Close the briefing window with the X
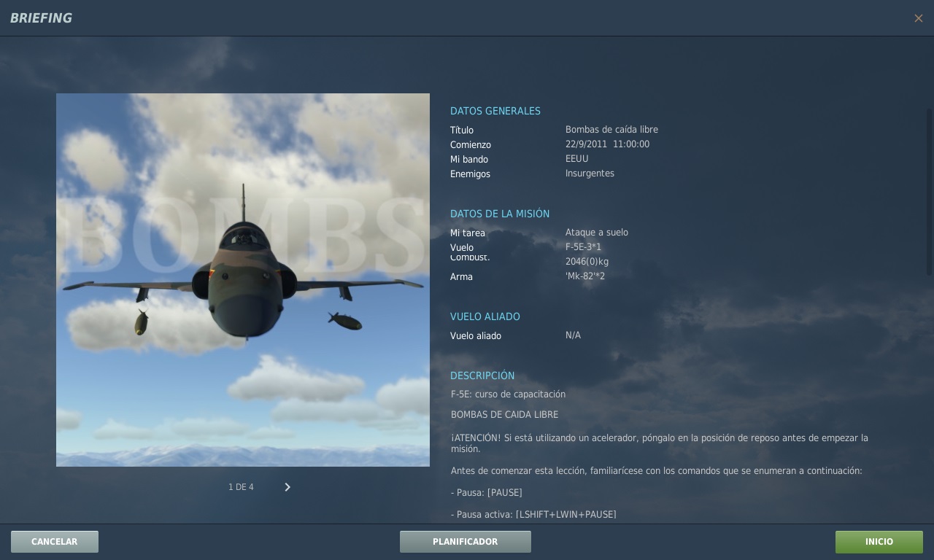 (918, 18)
